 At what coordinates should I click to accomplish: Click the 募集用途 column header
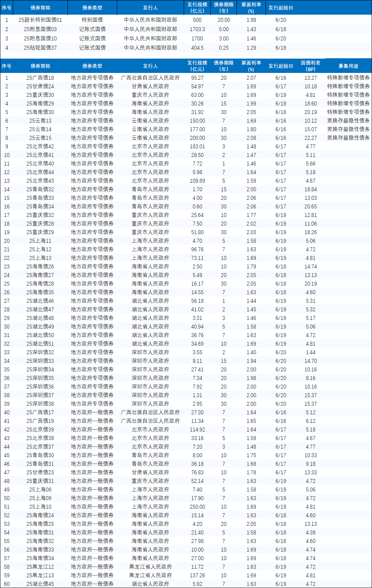[348, 66]
